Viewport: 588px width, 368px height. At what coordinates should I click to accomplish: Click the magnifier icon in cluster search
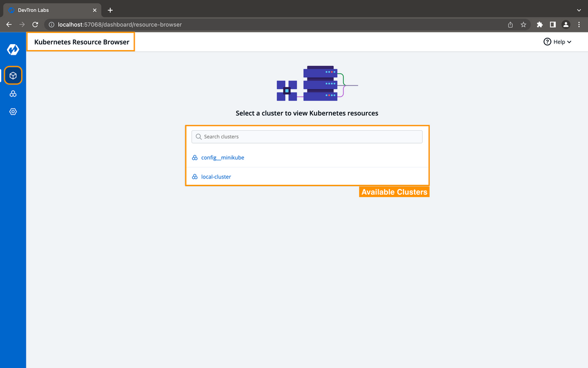[x=199, y=136]
